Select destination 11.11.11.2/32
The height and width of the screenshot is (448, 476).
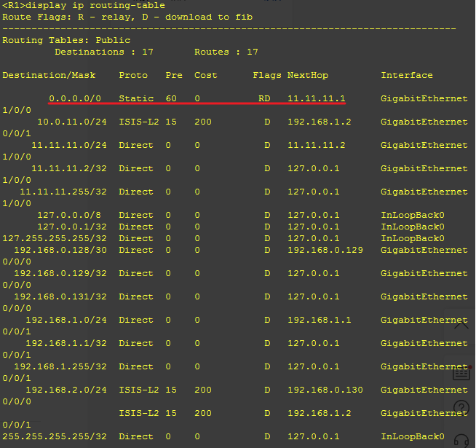coord(69,168)
